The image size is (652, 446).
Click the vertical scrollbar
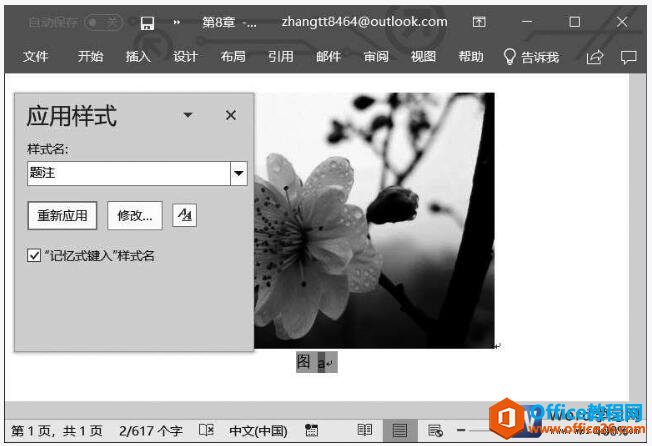[637, 237]
